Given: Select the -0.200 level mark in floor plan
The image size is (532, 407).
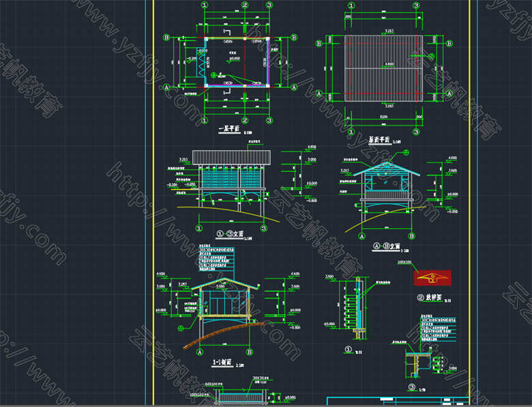Looking at the screenshot, I should (x=192, y=59).
